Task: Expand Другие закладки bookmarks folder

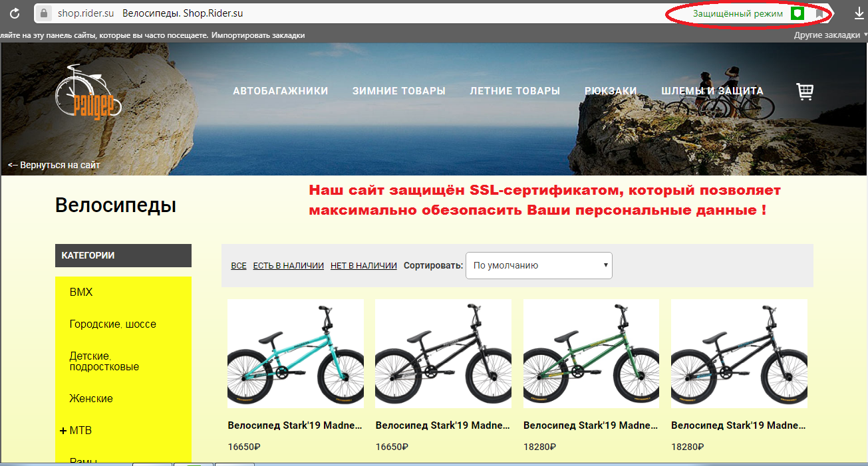Action: 830,35
